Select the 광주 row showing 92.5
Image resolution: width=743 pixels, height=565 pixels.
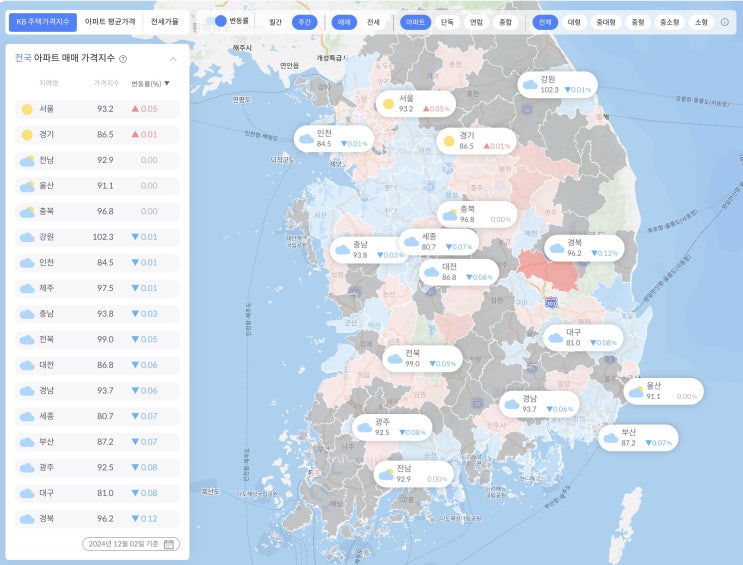pyautogui.click(x=98, y=467)
